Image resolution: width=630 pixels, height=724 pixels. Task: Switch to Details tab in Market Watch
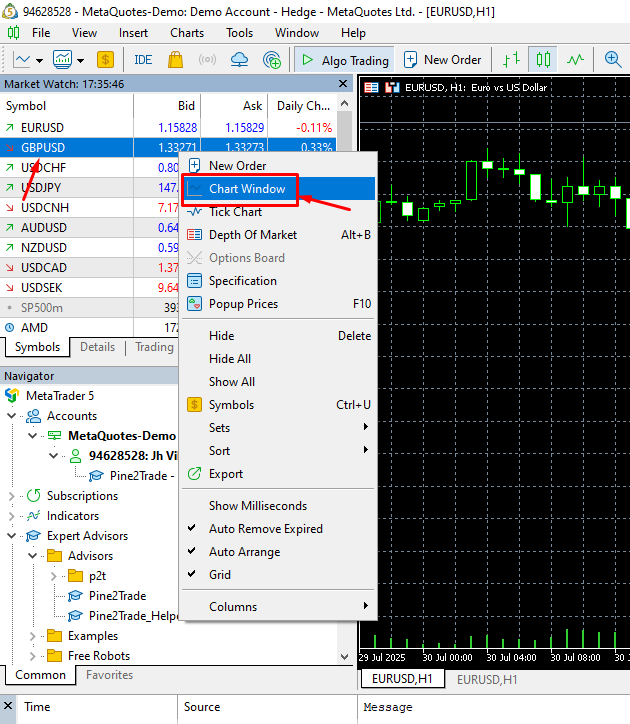(x=97, y=347)
